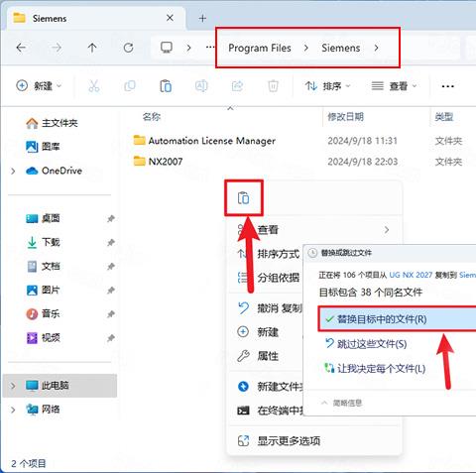Open 文档 documents in sidebar
Screen dimensions: 476x473
(x=43, y=266)
